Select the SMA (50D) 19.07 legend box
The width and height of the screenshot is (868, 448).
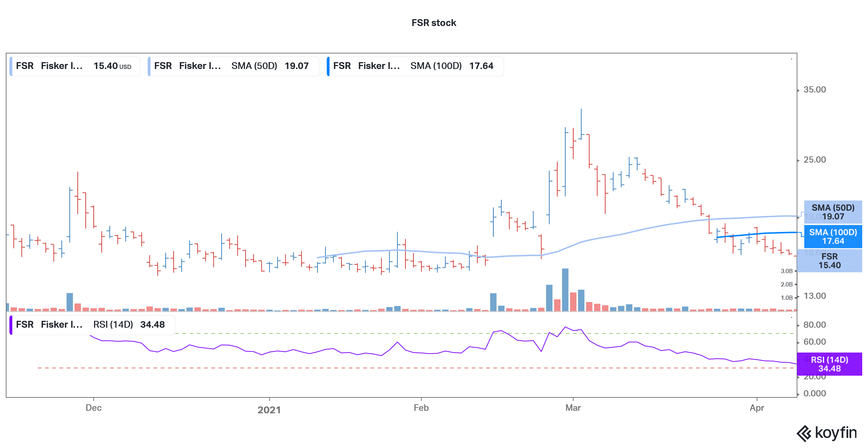pyautogui.click(x=234, y=66)
